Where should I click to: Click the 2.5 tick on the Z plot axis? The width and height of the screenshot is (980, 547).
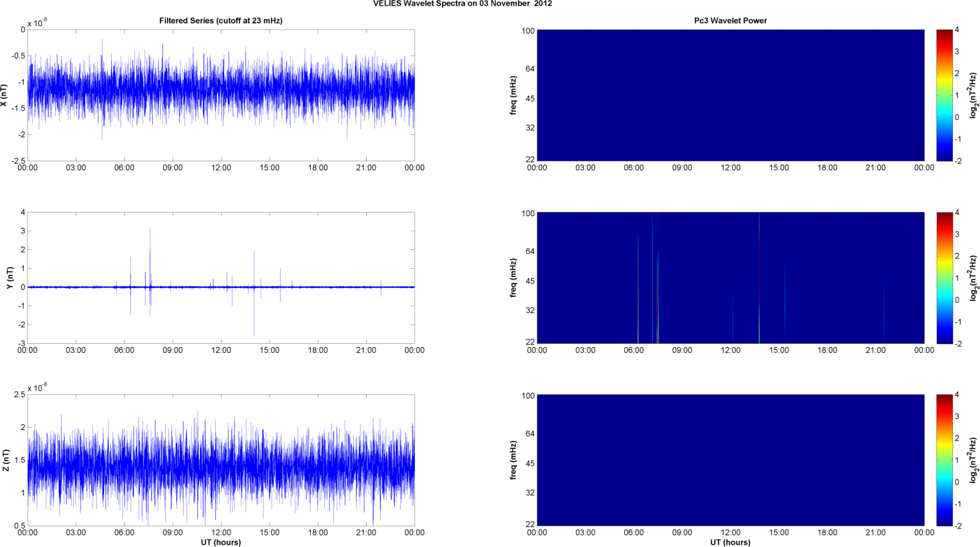coord(20,395)
